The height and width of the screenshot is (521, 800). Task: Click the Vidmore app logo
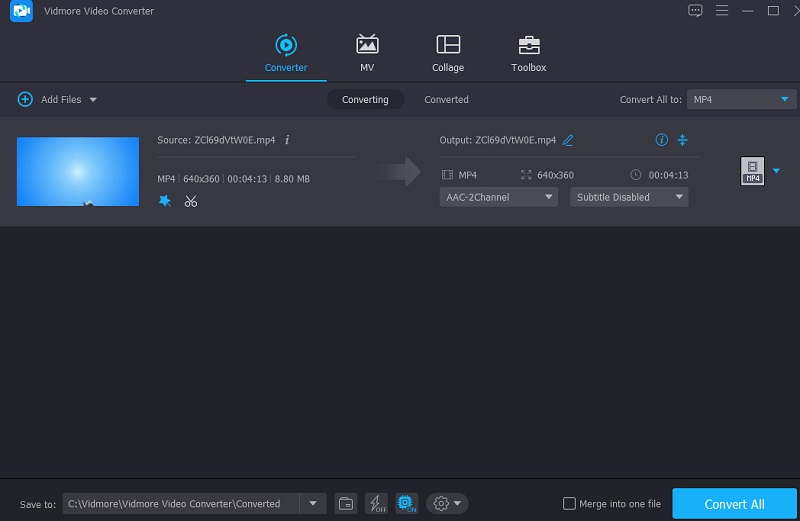[x=21, y=11]
